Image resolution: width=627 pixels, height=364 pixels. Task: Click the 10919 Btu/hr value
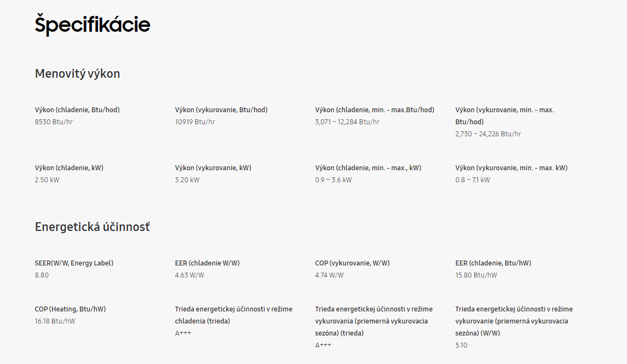195,122
